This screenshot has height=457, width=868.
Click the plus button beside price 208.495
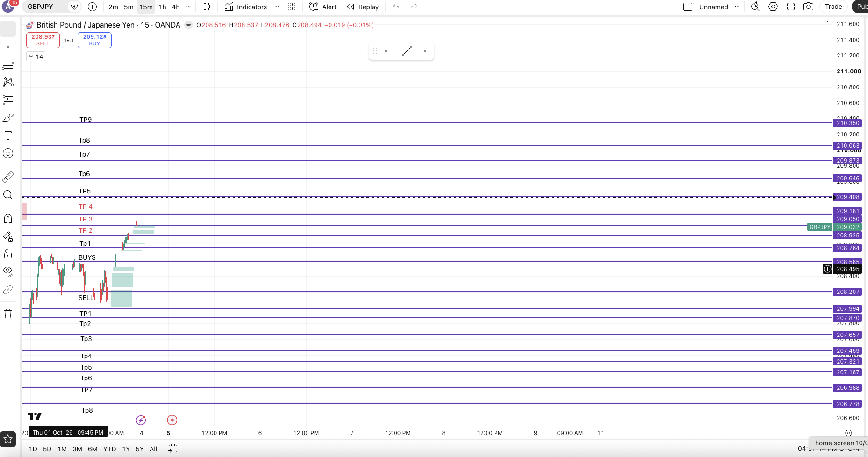827,269
